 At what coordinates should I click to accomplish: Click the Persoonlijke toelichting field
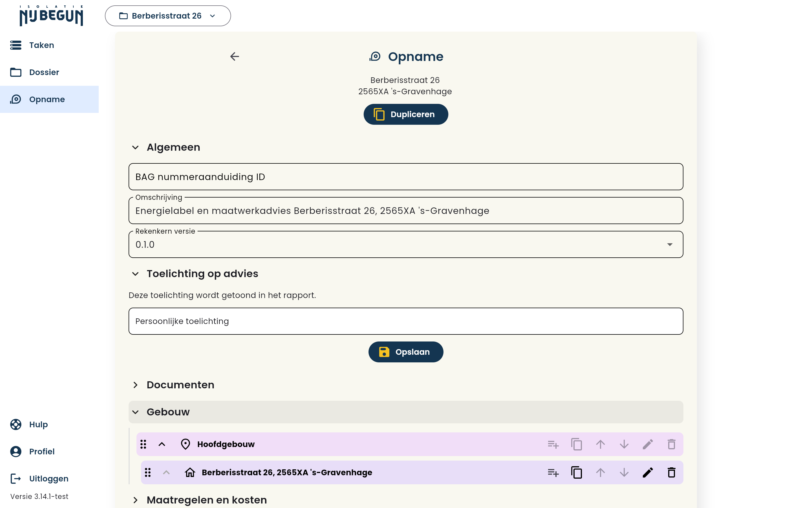click(406, 321)
